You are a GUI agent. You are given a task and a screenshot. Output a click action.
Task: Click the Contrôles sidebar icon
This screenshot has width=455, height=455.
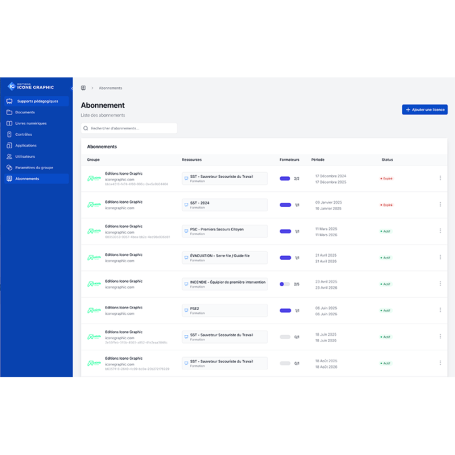click(9, 134)
